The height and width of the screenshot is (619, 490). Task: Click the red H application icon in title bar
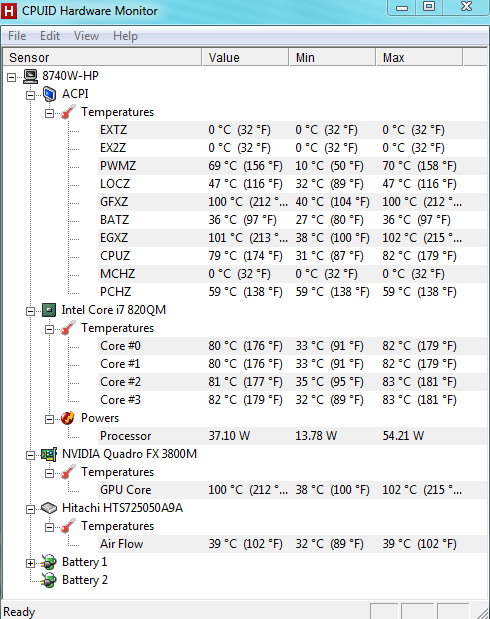click(9, 11)
